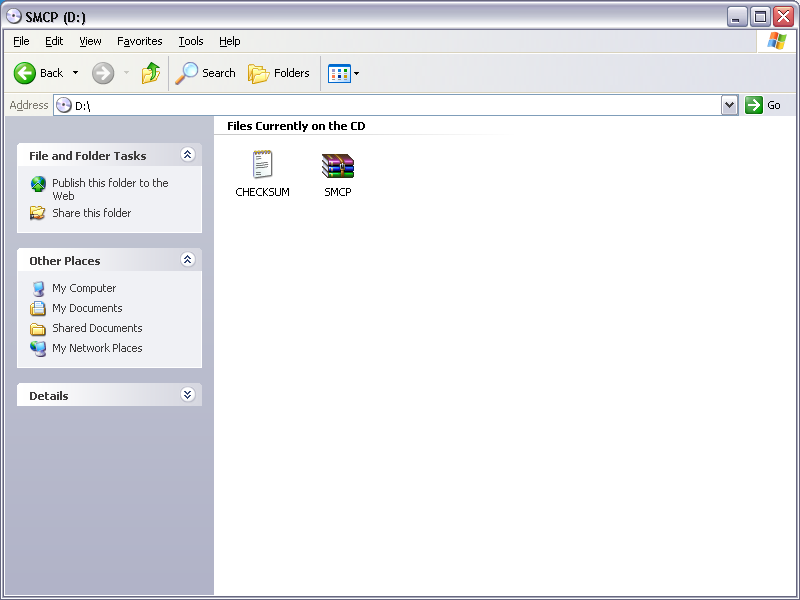Image resolution: width=800 pixels, height=600 pixels.
Task: Click the green Back arrow button
Action: pos(25,73)
